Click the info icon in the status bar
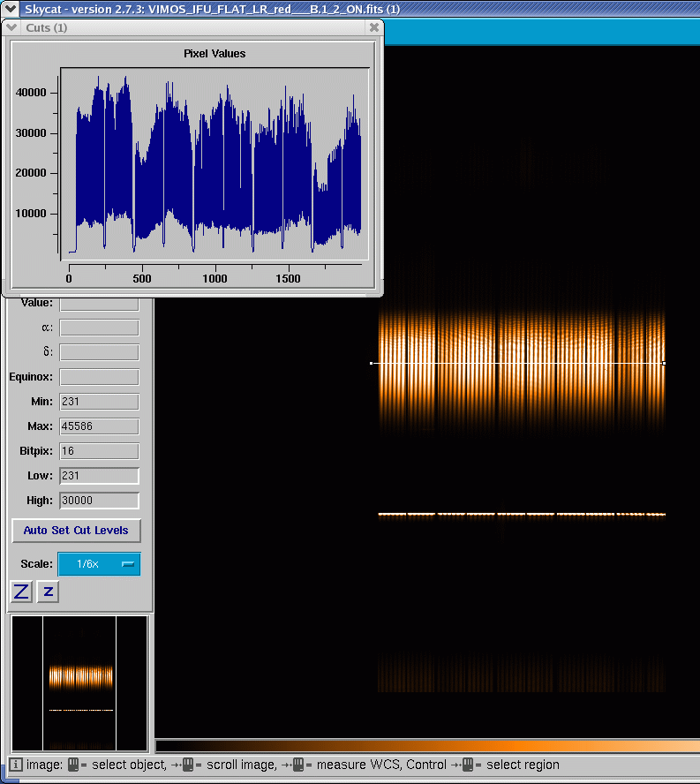700x784 pixels. tap(16, 765)
